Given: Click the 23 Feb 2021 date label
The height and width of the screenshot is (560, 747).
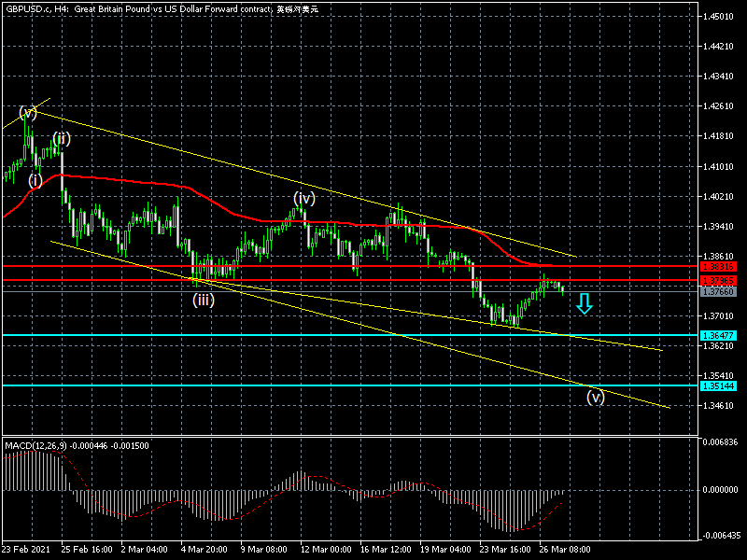Looking at the screenshot, I should (x=26, y=550).
